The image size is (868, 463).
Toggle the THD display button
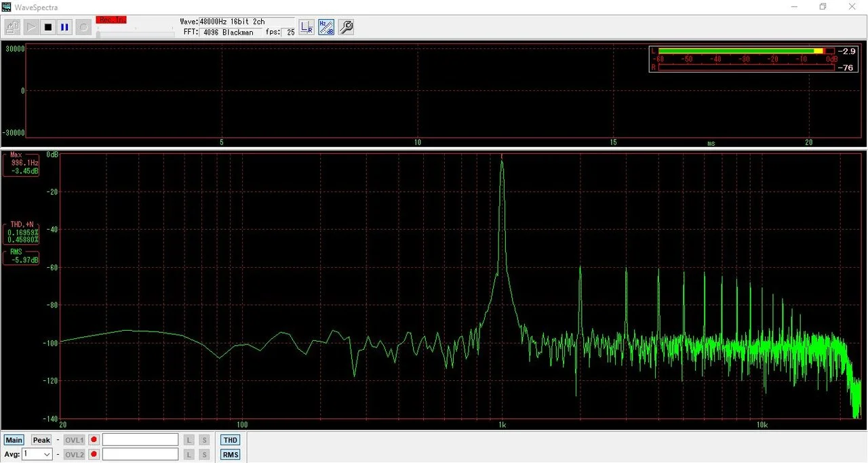point(230,439)
